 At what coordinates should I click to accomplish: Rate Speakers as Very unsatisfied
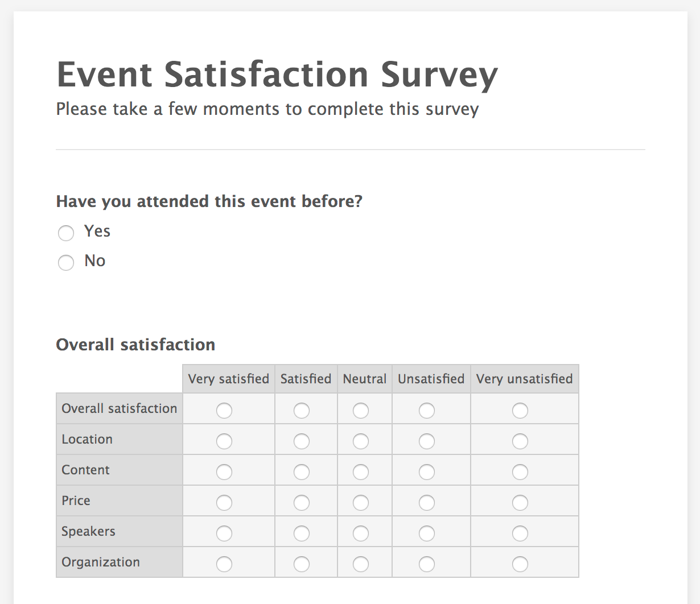(x=520, y=533)
